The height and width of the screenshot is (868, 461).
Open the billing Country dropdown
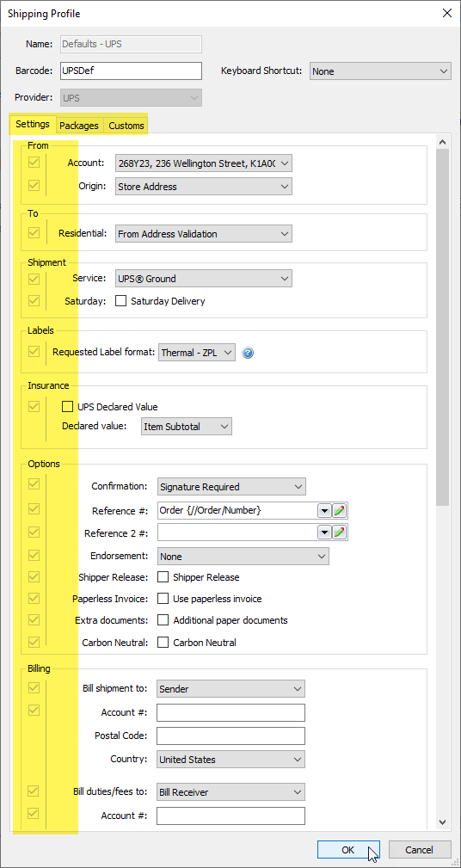[230, 760]
